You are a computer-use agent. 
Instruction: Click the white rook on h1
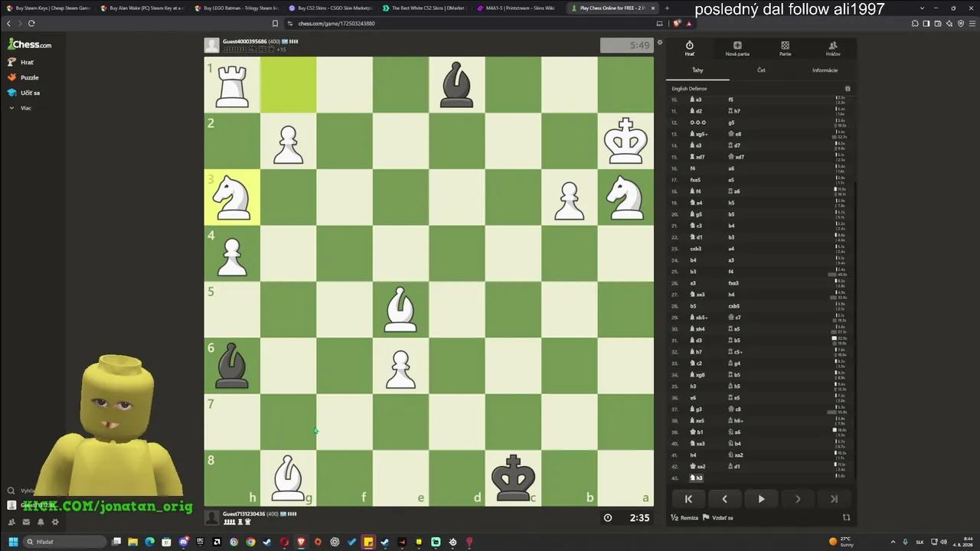(232, 85)
